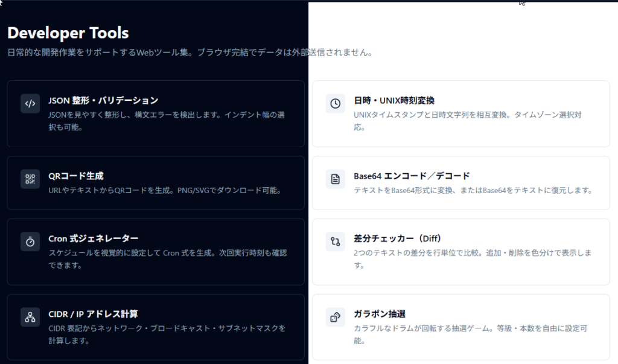Open the CIDR / IP アドレス計算 title

[93, 314]
